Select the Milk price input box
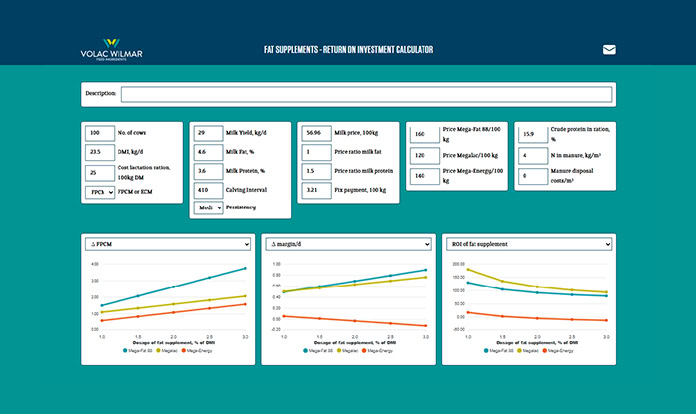 tap(316, 133)
